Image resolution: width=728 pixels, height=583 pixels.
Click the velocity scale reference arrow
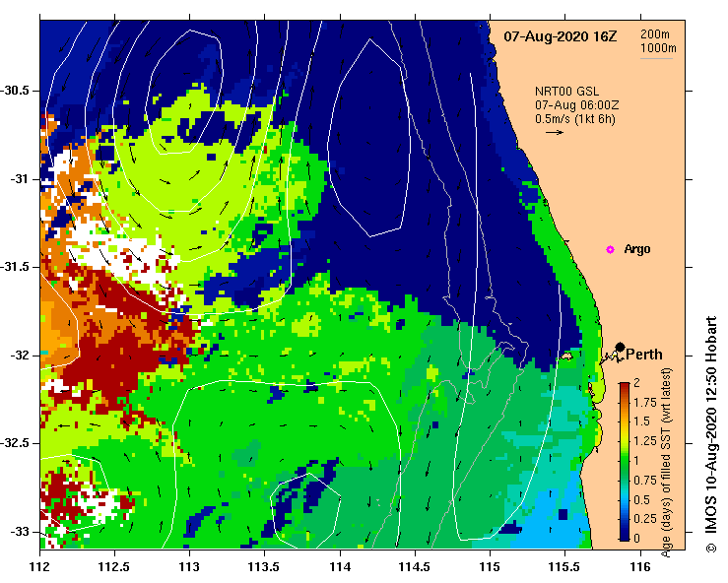(555, 132)
